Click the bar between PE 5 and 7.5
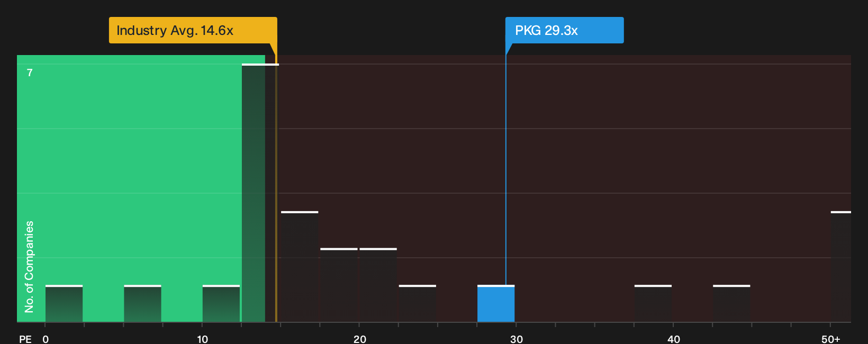The height and width of the screenshot is (344, 868). pyautogui.click(x=142, y=304)
